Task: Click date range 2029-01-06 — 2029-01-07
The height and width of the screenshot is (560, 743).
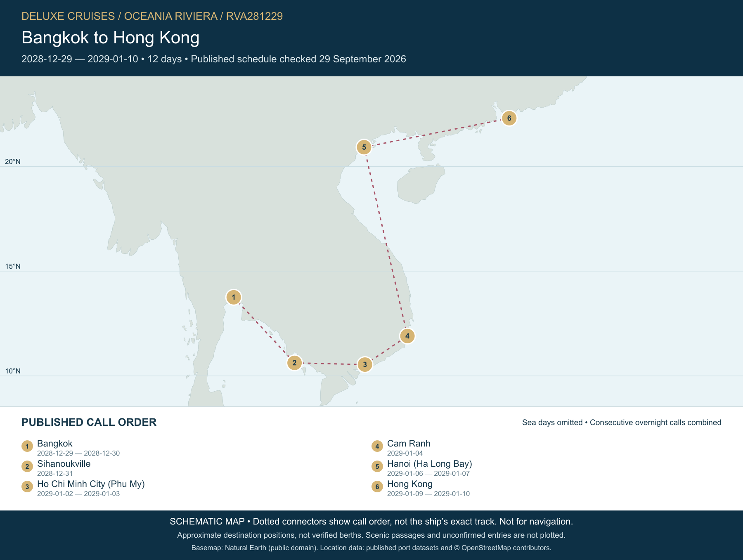Action: pyautogui.click(x=428, y=473)
